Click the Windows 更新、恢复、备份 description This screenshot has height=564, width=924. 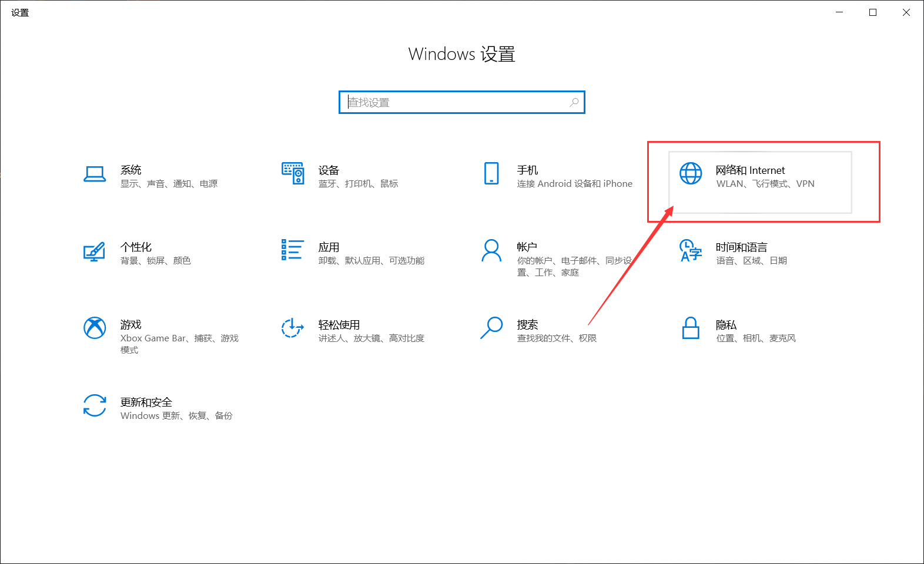176,416
